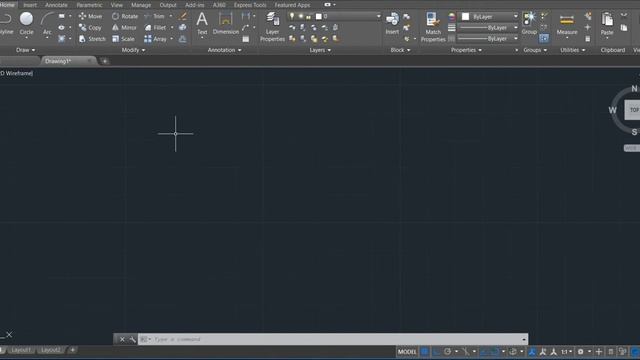Select the Dimension tool
The height and width of the screenshot is (360, 640).
coord(225,24)
